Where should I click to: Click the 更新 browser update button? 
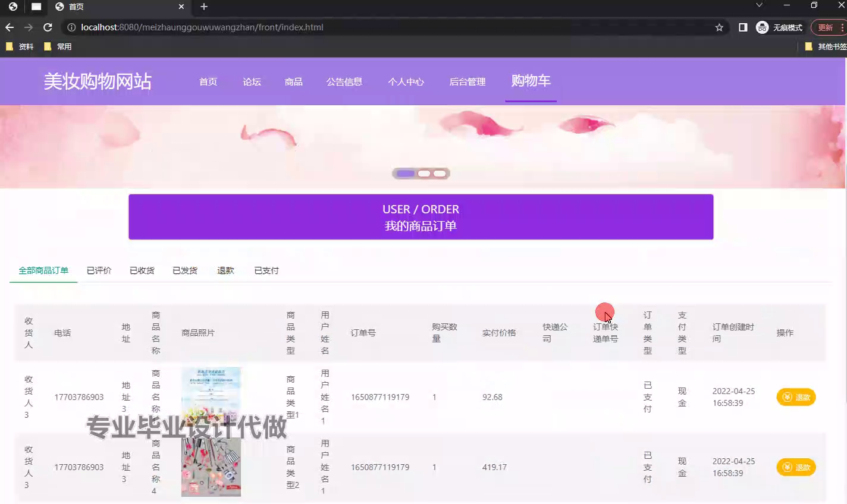point(828,27)
